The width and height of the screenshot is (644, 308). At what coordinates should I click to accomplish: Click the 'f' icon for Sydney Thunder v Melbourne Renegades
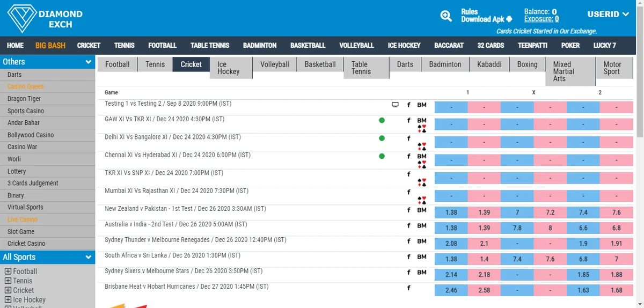(x=408, y=241)
